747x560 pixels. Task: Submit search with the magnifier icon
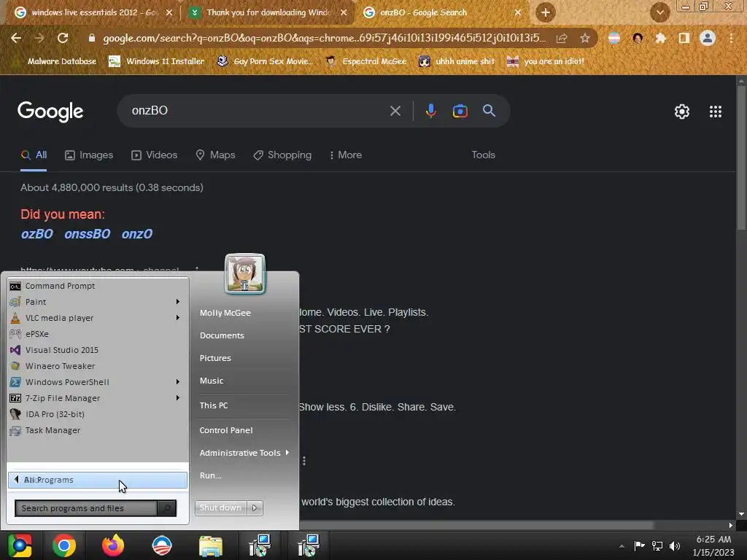tap(489, 111)
